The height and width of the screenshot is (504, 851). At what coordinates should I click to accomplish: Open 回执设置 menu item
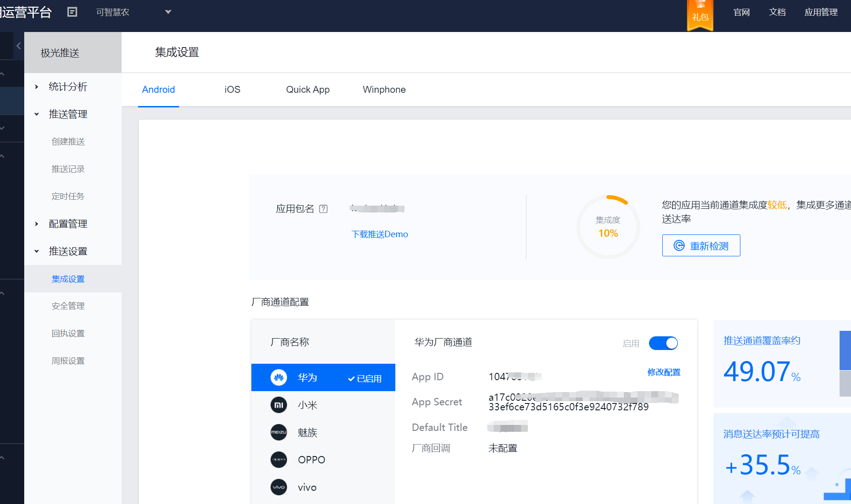[x=68, y=334]
